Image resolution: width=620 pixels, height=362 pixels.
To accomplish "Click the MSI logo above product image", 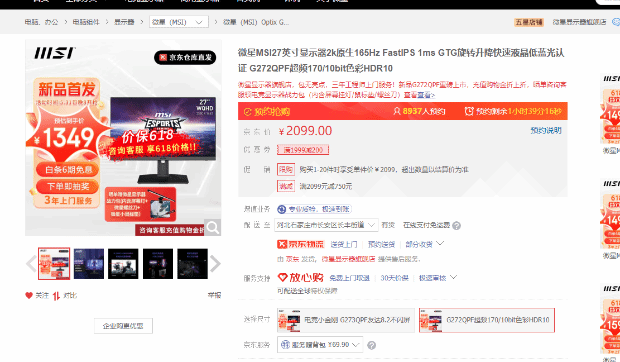I will tap(55, 53).
